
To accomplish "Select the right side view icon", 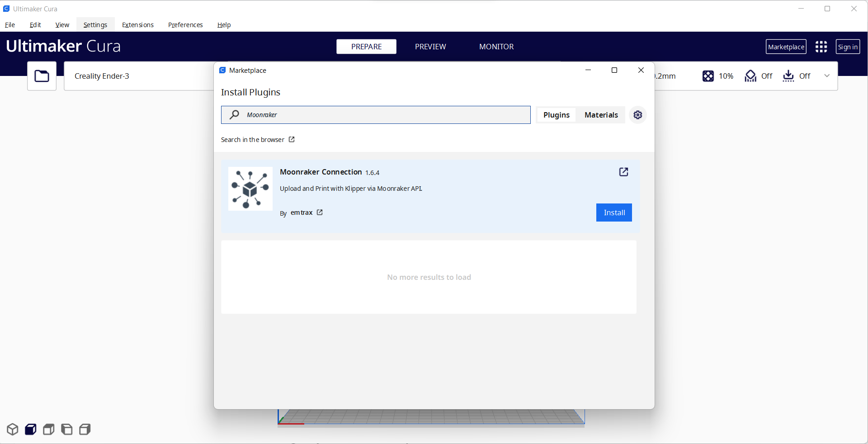I will 85,429.
